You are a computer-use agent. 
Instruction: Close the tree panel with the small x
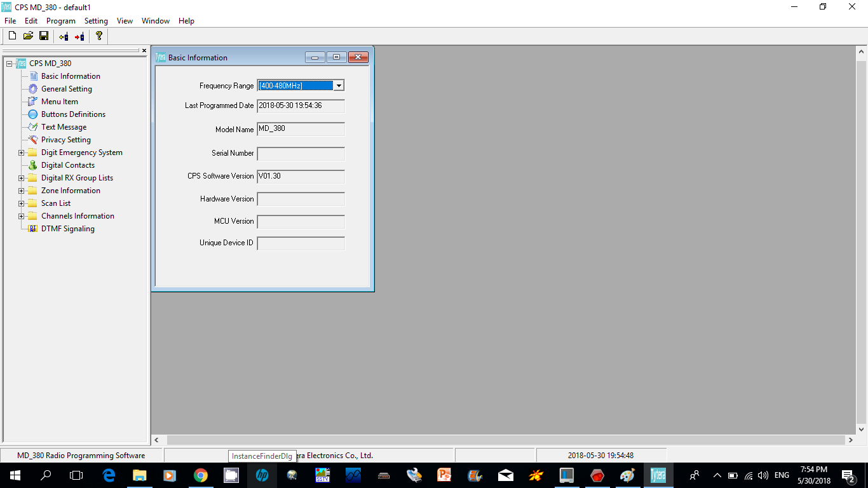coord(144,50)
